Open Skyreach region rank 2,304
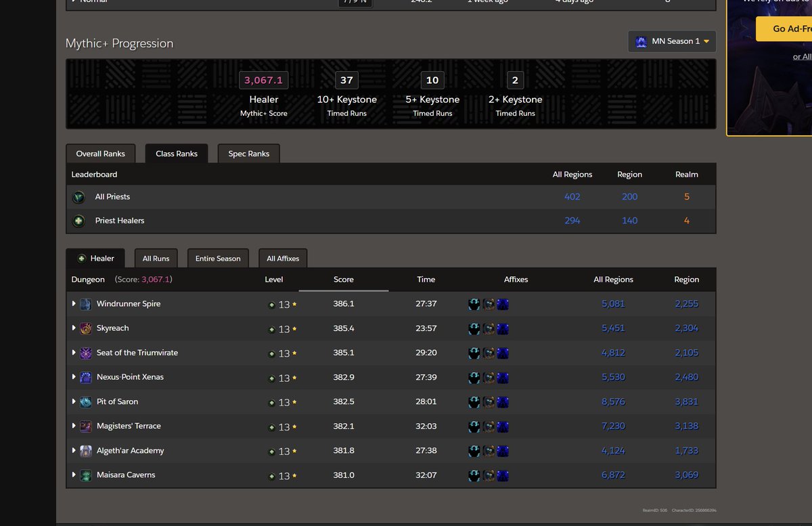Image resolution: width=812 pixels, height=526 pixels. tap(687, 328)
